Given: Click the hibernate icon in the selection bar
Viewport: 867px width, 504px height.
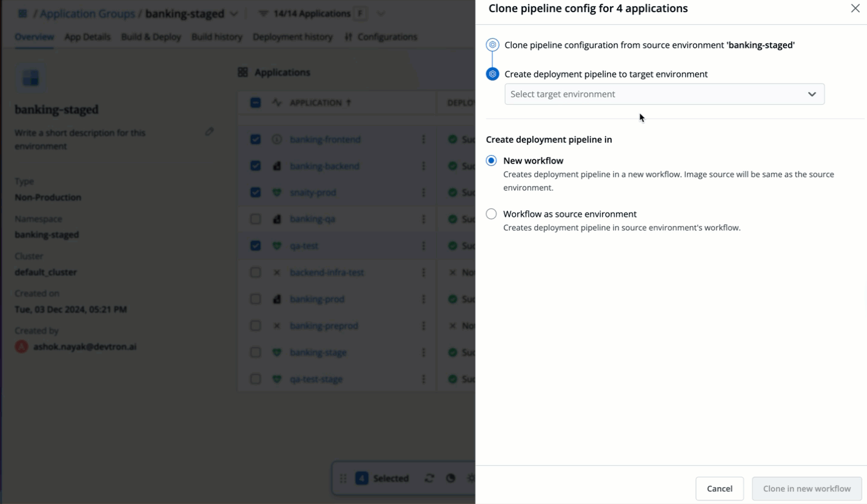Looking at the screenshot, I should click(x=450, y=478).
